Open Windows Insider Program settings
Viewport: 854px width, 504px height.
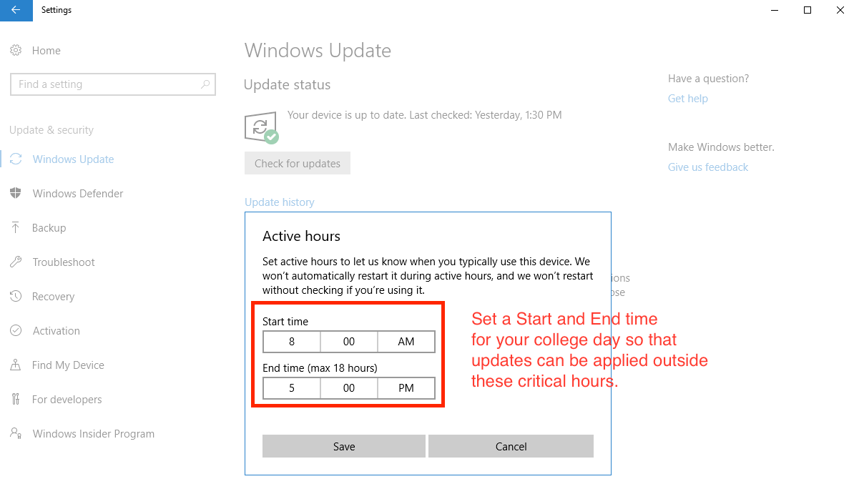(x=94, y=434)
